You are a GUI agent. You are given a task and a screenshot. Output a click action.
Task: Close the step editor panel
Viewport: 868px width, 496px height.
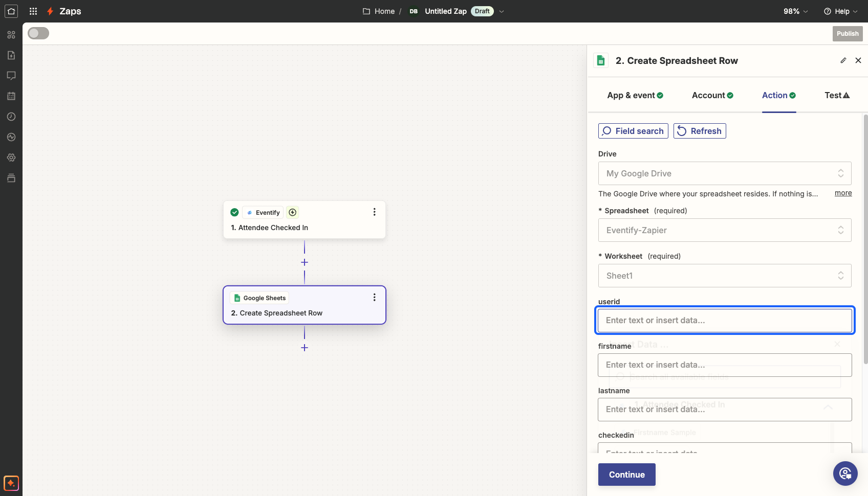pos(858,60)
